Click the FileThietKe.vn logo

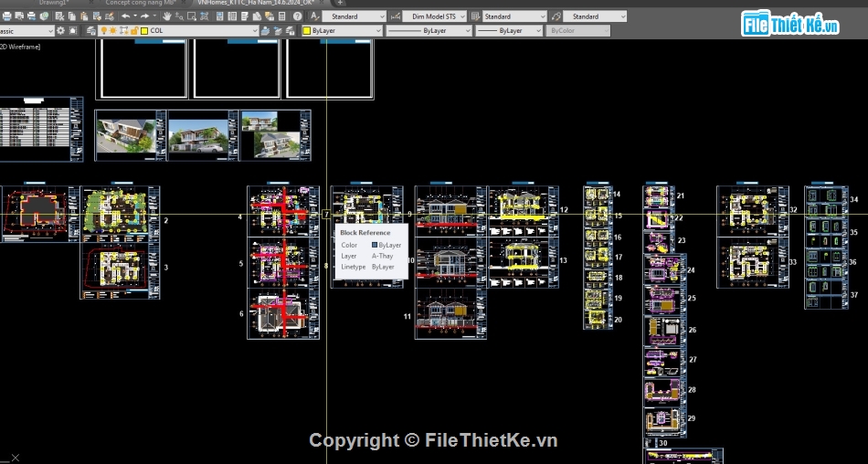point(790,24)
